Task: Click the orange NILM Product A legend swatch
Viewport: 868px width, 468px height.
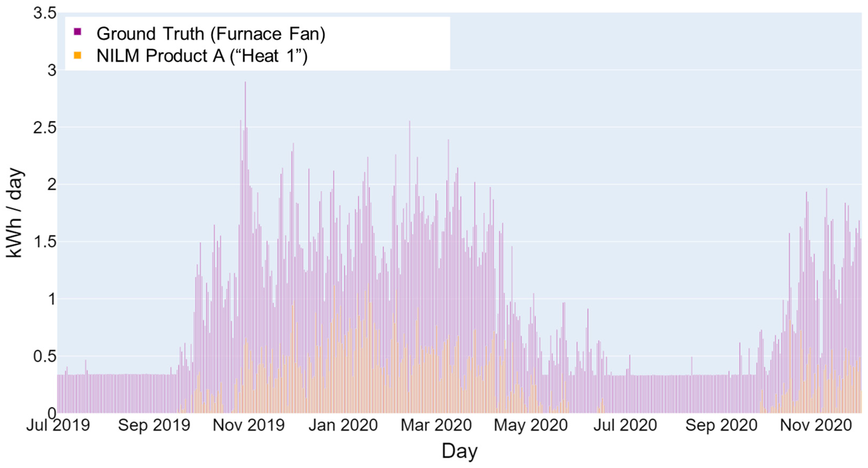Action: click(77, 55)
